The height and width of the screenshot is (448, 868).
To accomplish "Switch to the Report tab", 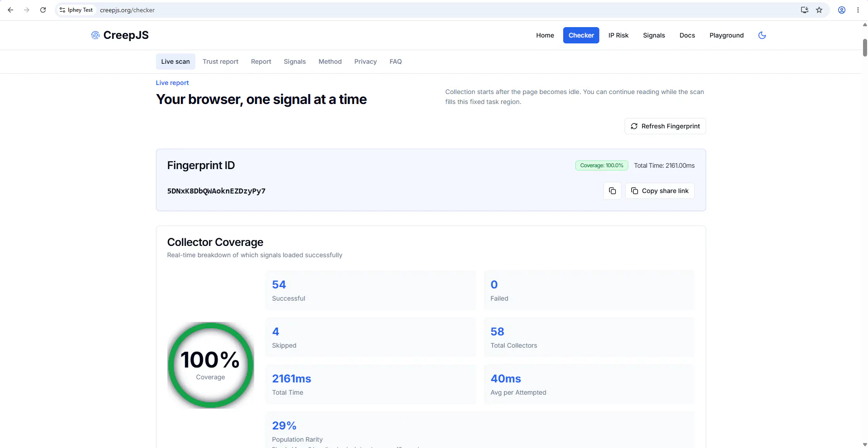I will 261,61.
